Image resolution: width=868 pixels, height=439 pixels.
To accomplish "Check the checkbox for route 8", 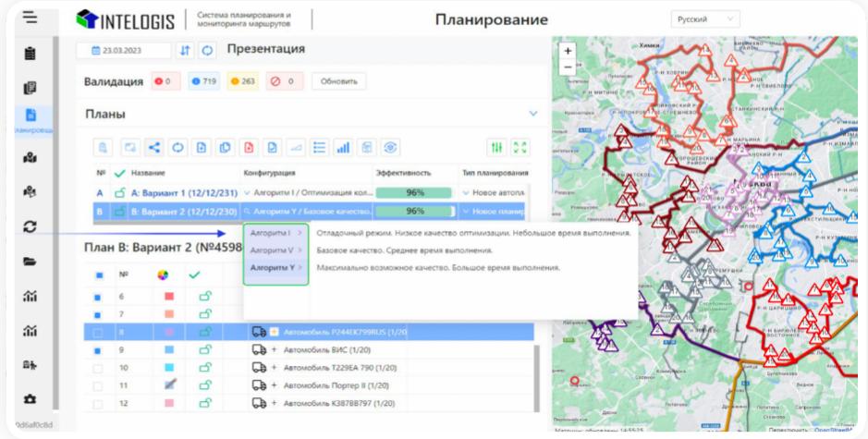I will [x=97, y=333].
